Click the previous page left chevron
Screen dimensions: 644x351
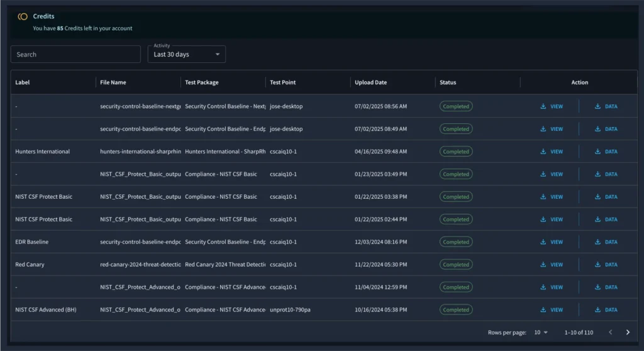point(610,332)
